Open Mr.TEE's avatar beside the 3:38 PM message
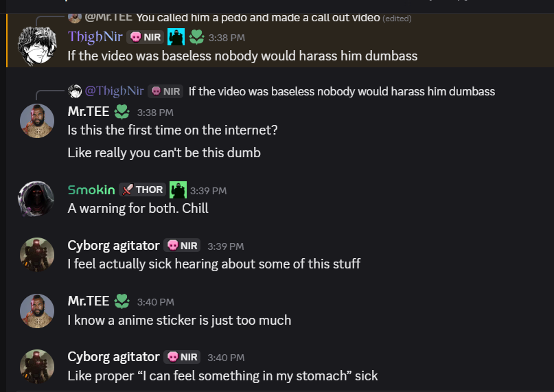This screenshot has height=392, width=554. pos(37,121)
